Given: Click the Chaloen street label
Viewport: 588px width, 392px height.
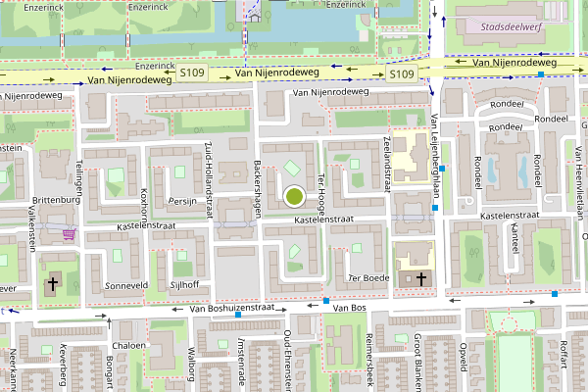Looking at the screenshot, I should [x=128, y=346].
